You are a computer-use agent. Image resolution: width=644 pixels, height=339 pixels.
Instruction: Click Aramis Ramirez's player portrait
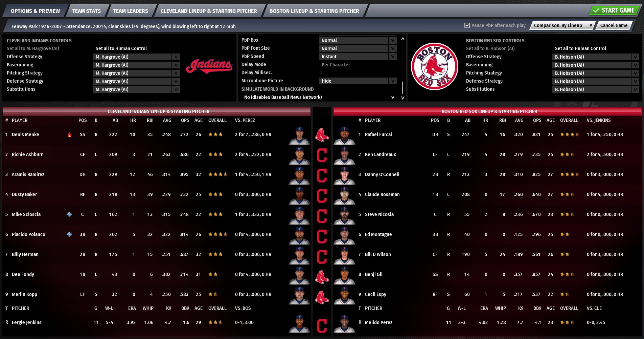click(x=299, y=175)
